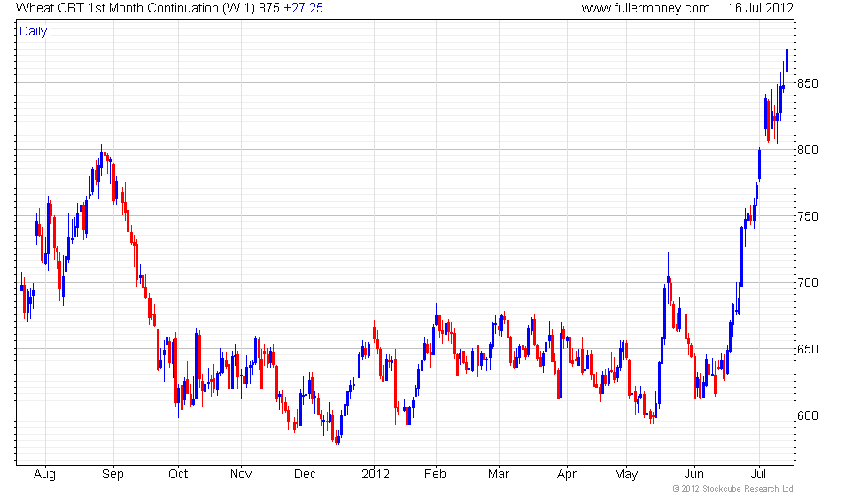Viewport: 868px width, 496px height.
Task: Click the price change value '+27.25'
Action: [303, 8]
